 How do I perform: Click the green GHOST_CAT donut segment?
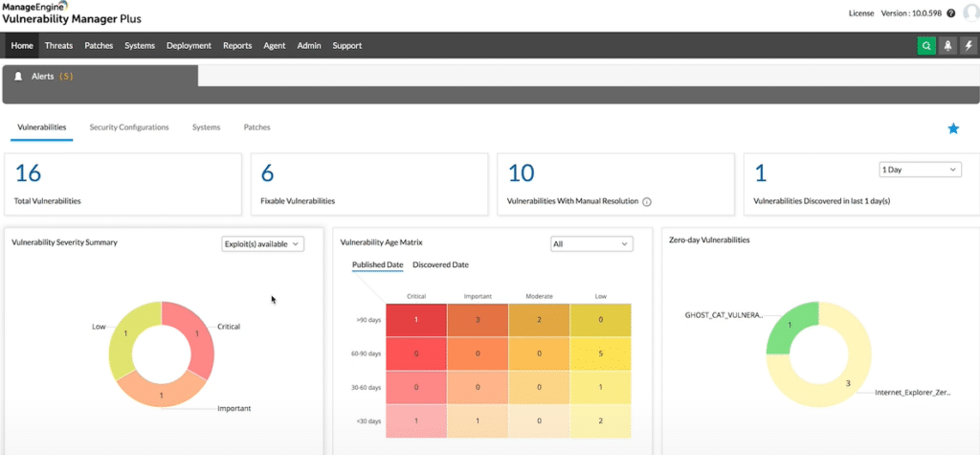(x=790, y=326)
